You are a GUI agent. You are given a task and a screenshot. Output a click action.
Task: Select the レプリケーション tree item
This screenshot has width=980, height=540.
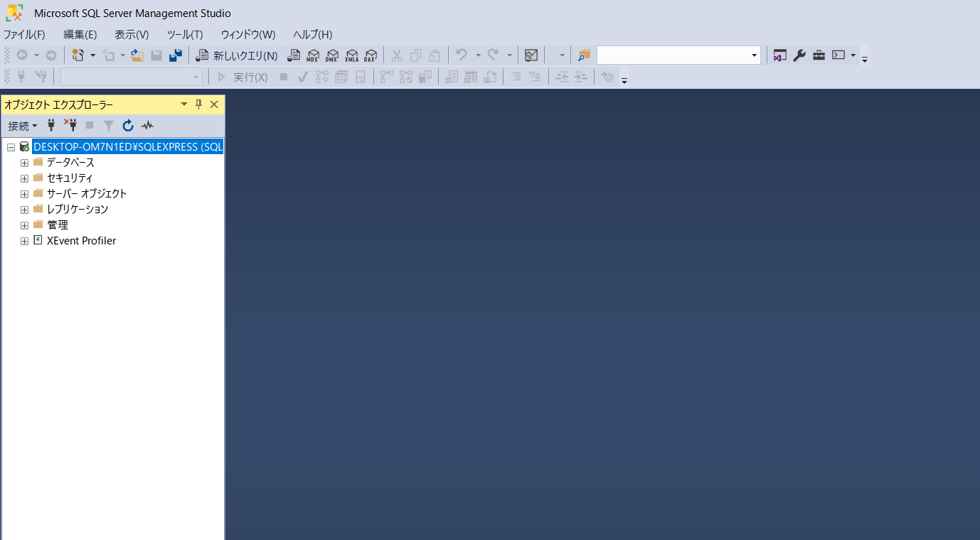tap(78, 210)
